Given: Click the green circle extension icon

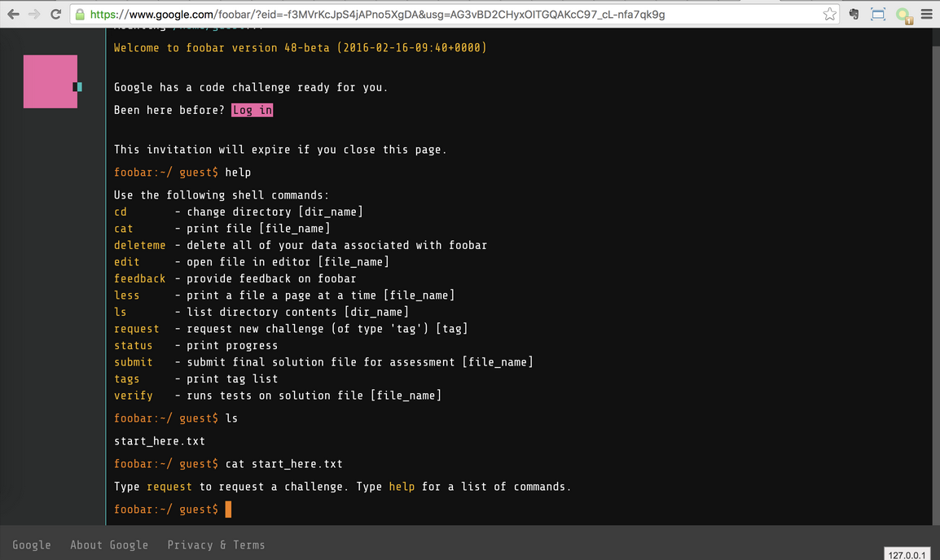Looking at the screenshot, I should tap(903, 15).
